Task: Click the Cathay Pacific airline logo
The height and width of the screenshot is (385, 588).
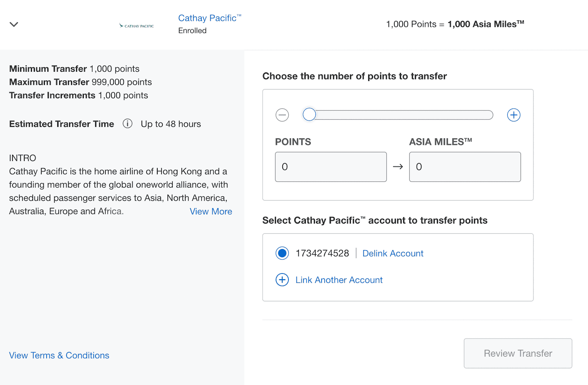Action: coord(137,26)
